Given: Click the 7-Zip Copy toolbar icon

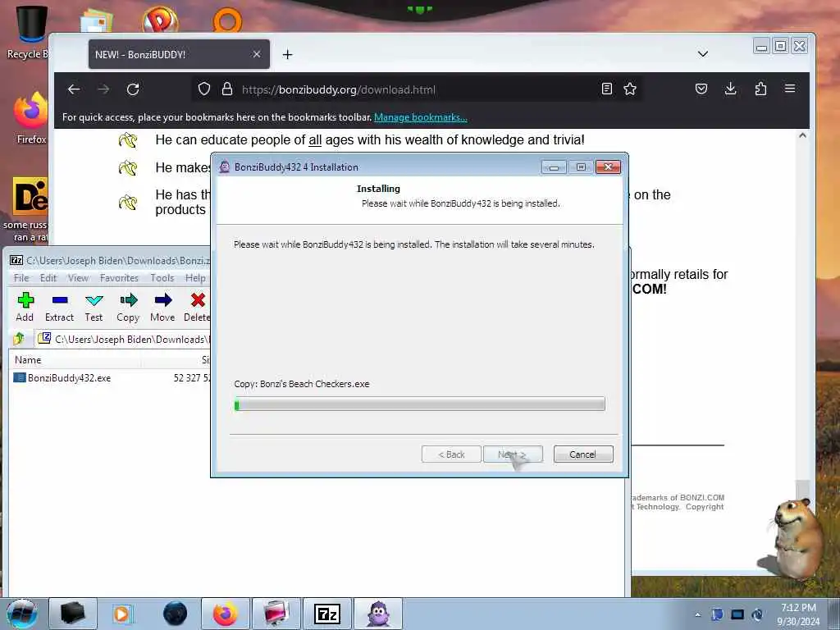Looking at the screenshot, I should pos(129,301).
